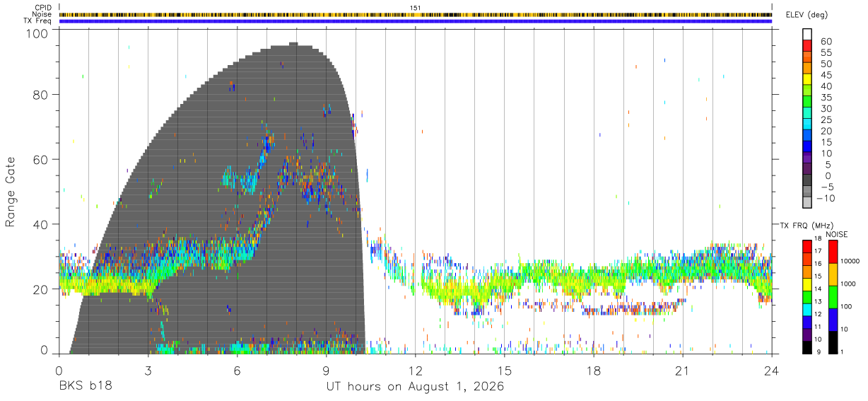The height and width of the screenshot is (401, 868).
Task: Click the blue 20-degree elevation color band
Action: coord(808,136)
